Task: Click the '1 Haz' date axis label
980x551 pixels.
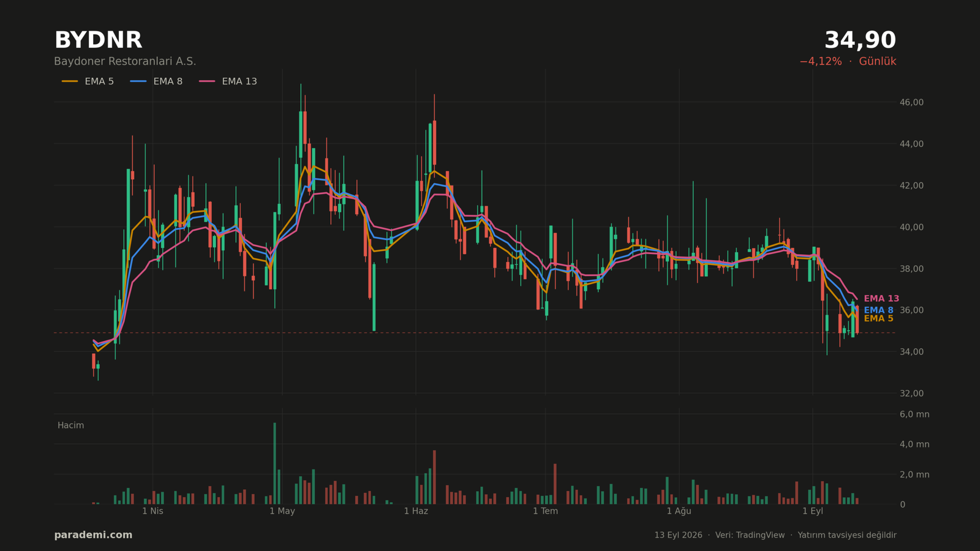Action: [416, 511]
